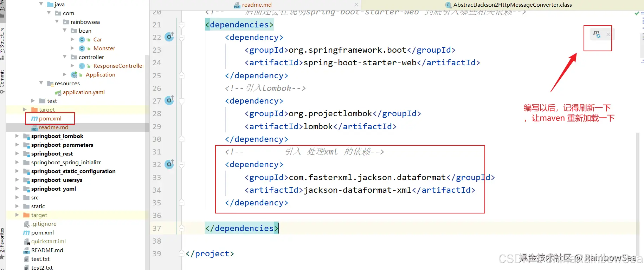The width and height of the screenshot is (644, 270).
Task: Click the gutter dependency icon on line 32
Action: [169, 164]
